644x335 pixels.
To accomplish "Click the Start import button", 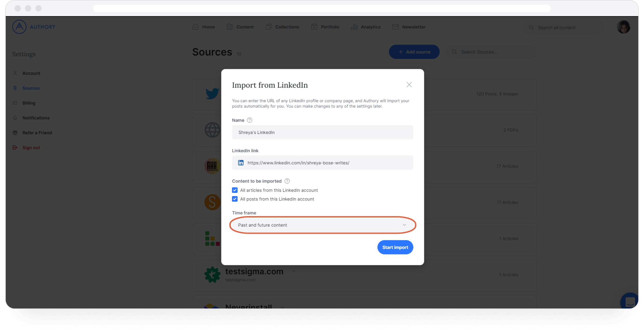I will coord(395,247).
